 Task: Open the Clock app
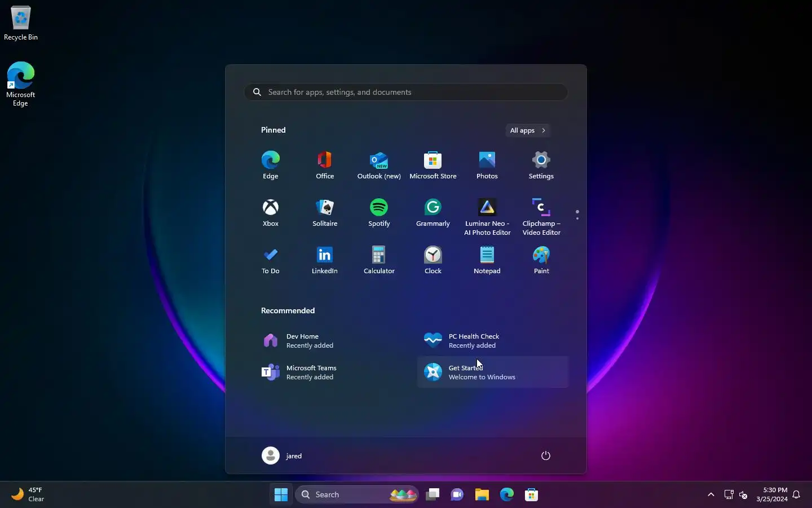point(433,260)
